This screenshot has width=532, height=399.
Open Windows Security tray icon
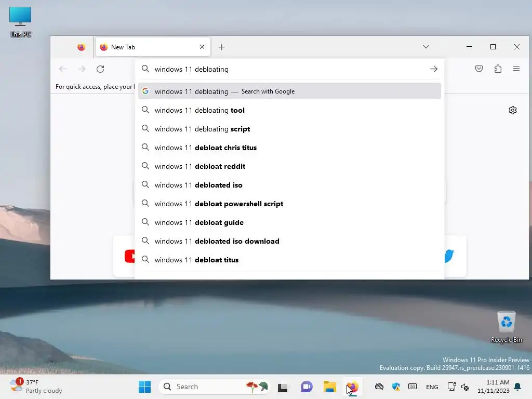(395, 387)
